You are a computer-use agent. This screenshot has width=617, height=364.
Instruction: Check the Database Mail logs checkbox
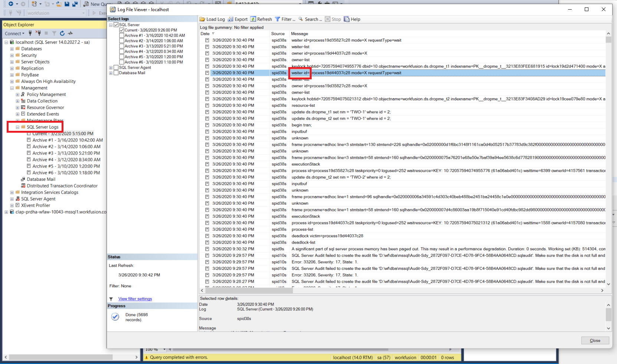click(116, 73)
